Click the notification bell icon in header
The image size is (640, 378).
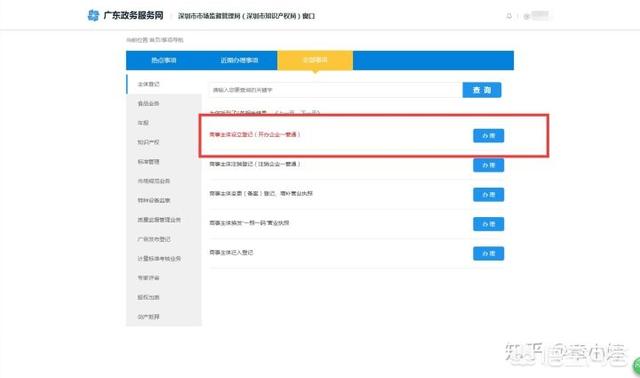[509, 16]
